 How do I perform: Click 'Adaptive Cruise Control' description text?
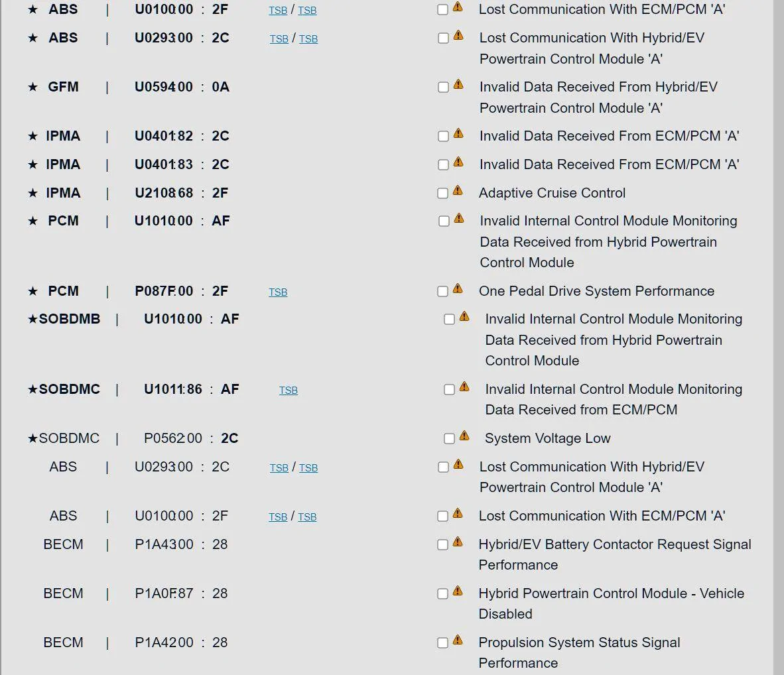[x=552, y=193]
